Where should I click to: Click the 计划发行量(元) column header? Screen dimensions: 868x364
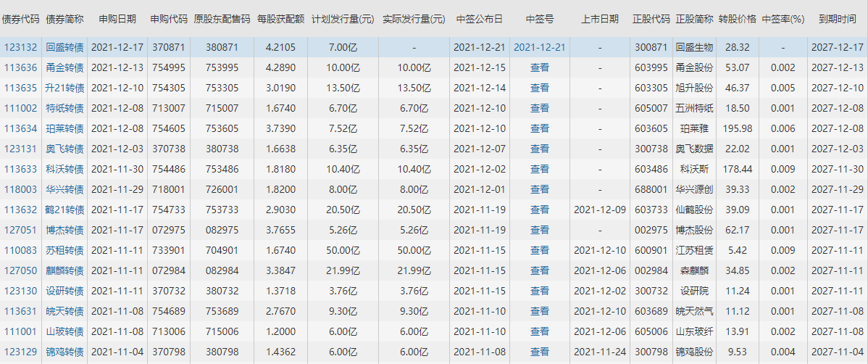(x=343, y=19)
